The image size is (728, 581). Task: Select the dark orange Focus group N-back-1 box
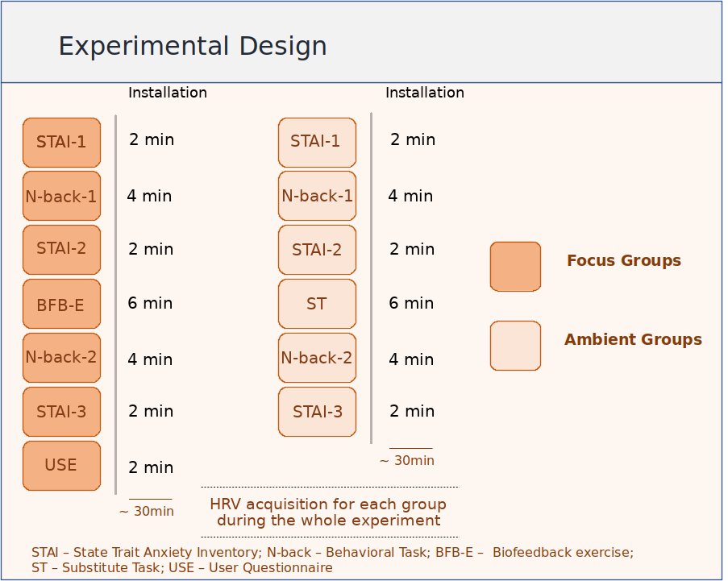point(62,196)
